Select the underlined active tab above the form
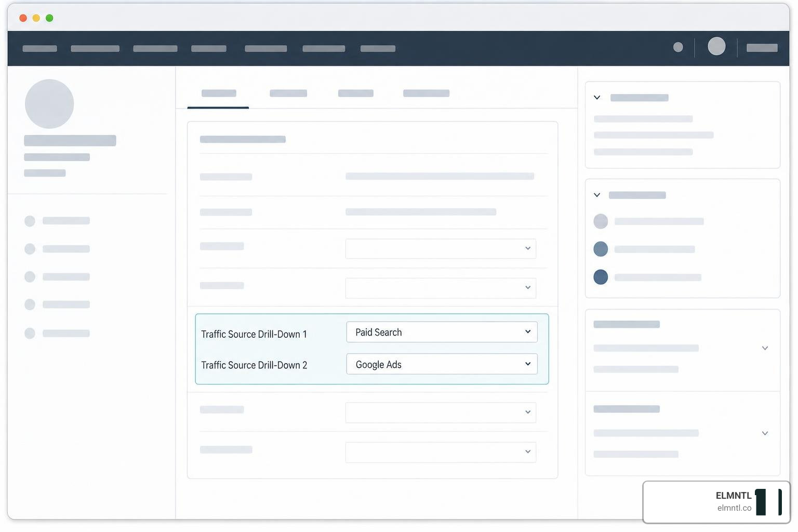This screenshot has height=532, width=798. tap(218, 94)
